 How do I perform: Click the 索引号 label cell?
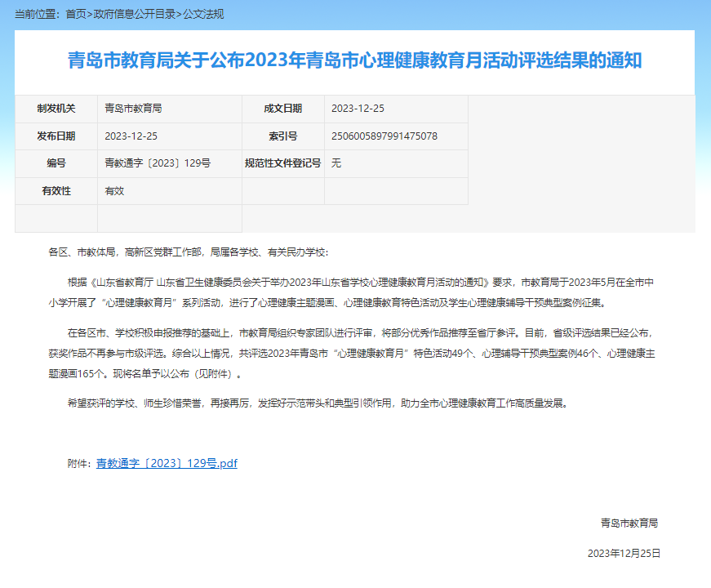282,136
